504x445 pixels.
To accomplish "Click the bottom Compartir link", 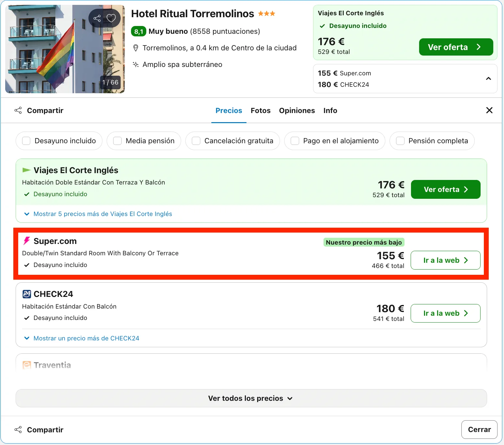I will click(x=45, y=430).
